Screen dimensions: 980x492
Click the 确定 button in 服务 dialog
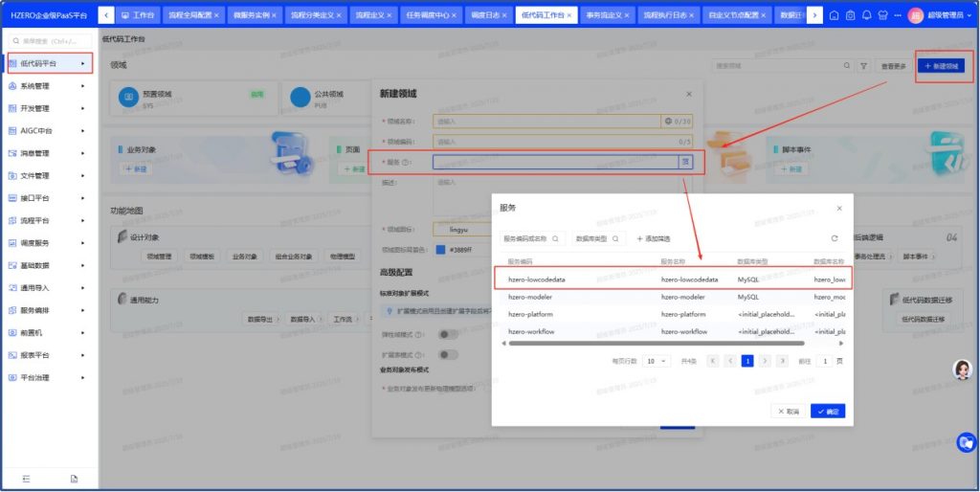[x=827, y=411]
